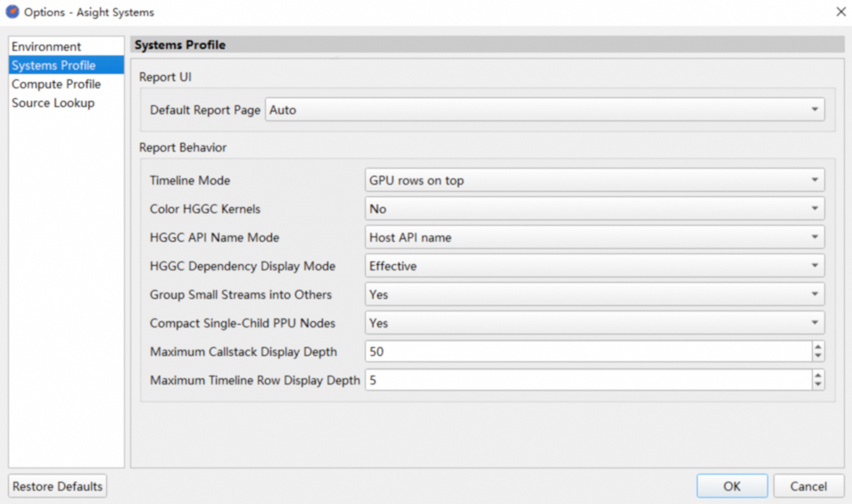Select Systems Profile in the sidebar

click(x=66, y=65)
